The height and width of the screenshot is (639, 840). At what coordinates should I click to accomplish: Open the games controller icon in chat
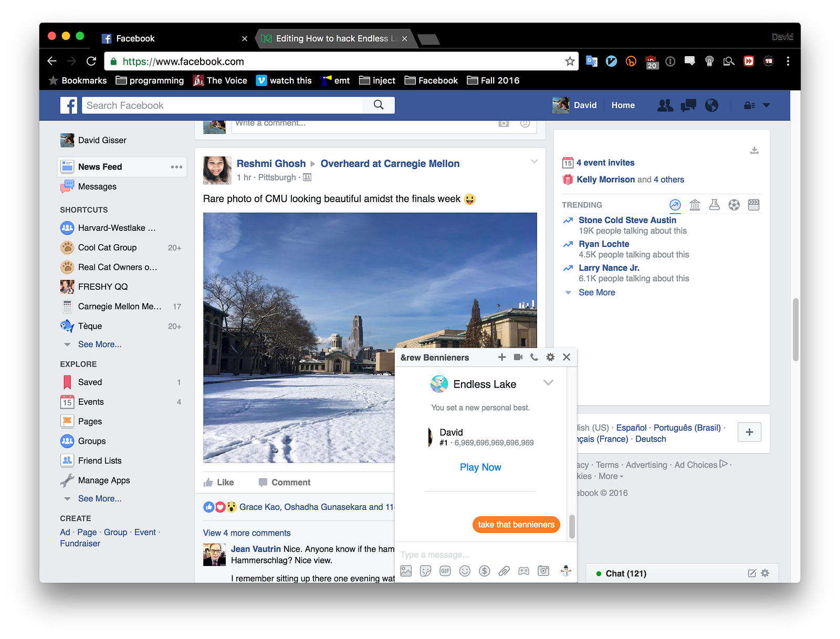[524, 571]
